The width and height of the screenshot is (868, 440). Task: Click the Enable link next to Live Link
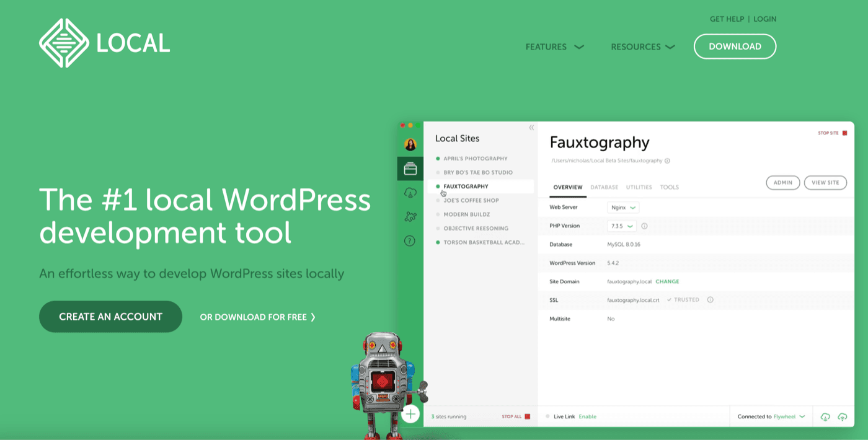[x=587, y=417]
